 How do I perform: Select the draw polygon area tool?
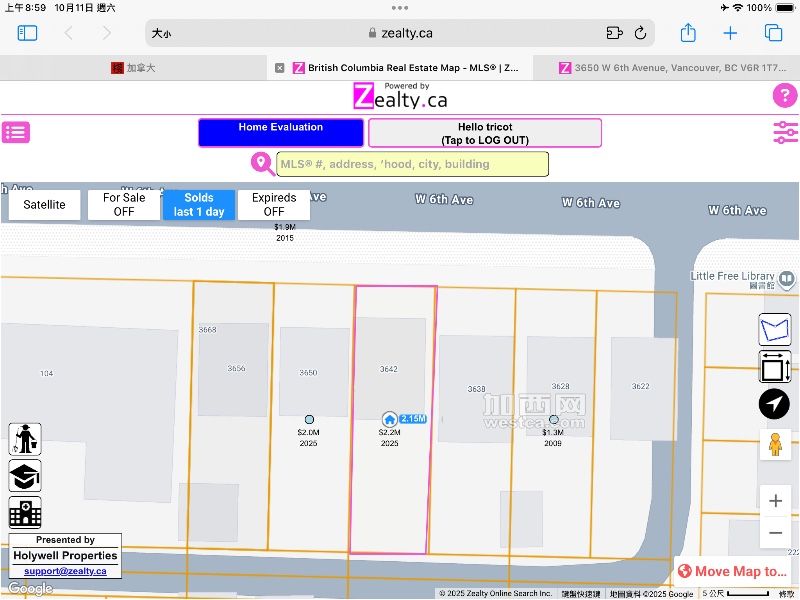pyautogui.click(x=774, y=329)
